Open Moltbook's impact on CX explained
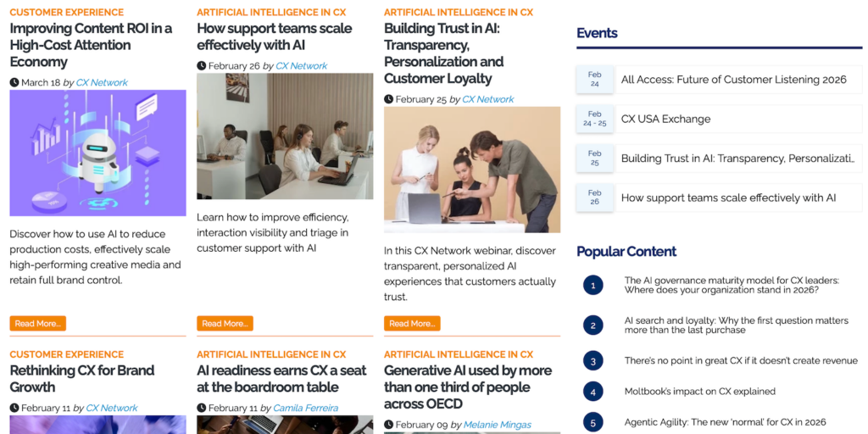Image resolution: width=868 pixels, height=434 pixels. (x=699, y=392)
